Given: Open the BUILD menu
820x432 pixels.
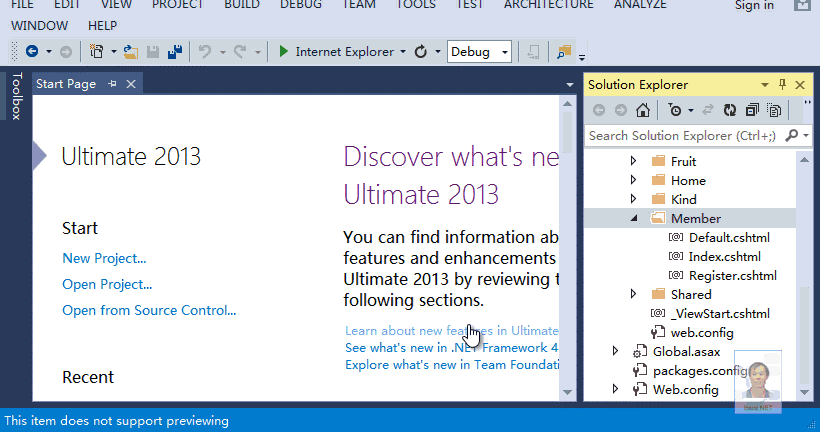Looking at the screenshot, I should 242,5.
